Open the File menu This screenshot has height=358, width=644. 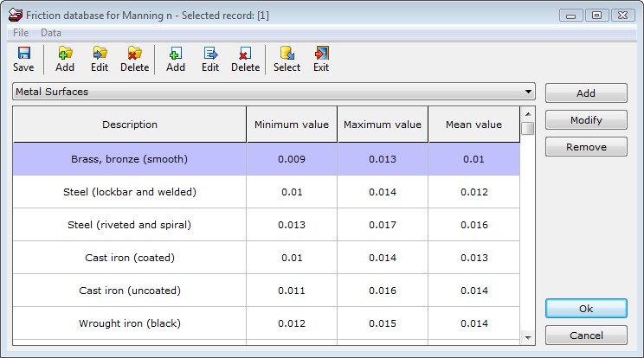click(x=21, y=33)
